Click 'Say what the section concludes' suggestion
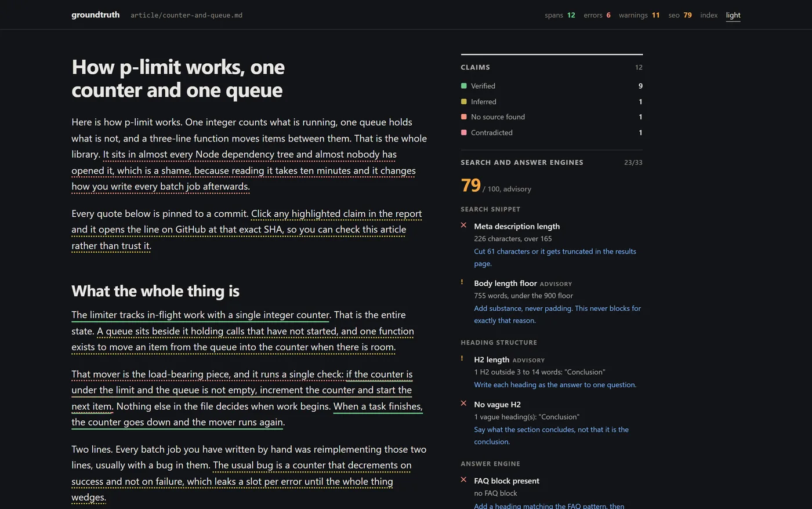 pyautogui.click(x=551, y=435)
